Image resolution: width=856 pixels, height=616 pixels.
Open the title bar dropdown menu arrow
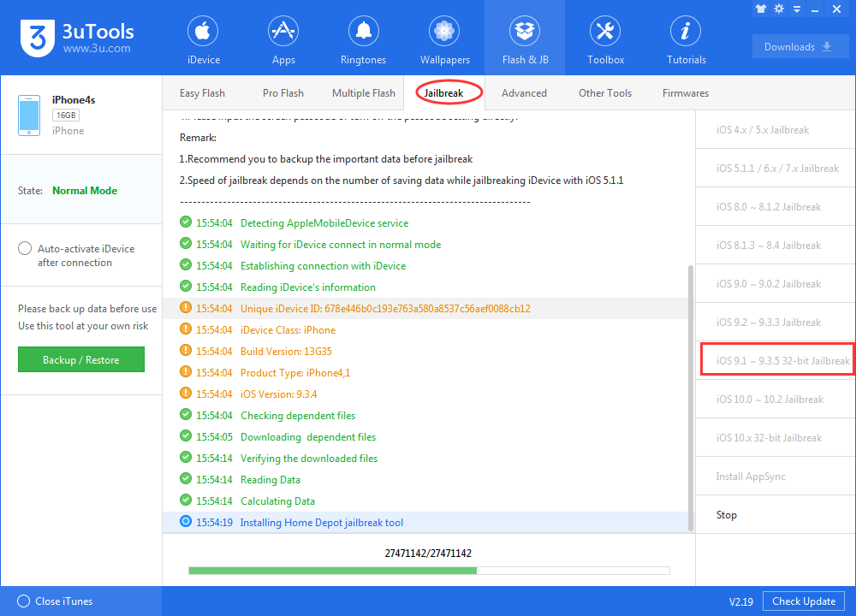click(797, 9)
